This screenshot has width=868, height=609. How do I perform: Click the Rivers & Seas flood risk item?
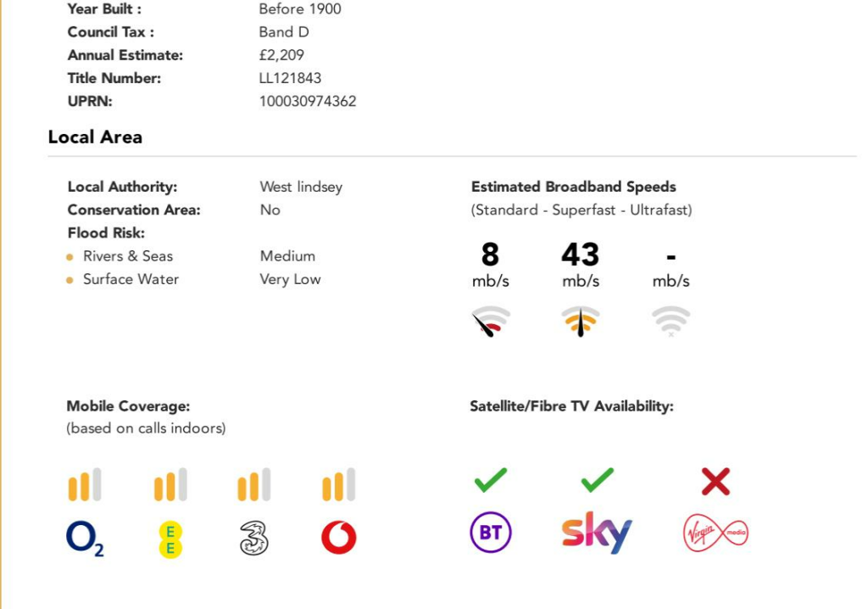coord(127,256)
